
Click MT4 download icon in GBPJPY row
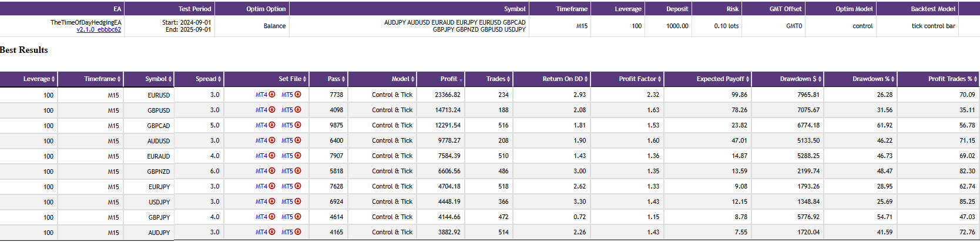click(272, 217)
